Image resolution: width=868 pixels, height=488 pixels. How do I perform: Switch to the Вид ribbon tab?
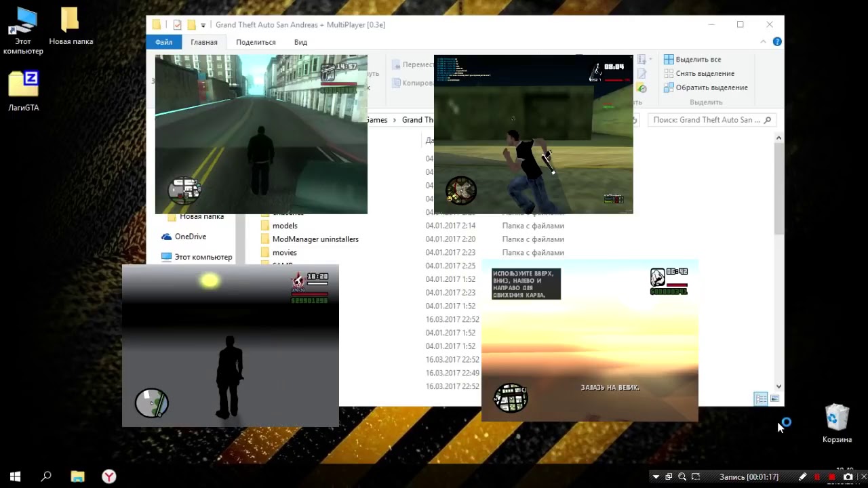(x=300, y=42)
